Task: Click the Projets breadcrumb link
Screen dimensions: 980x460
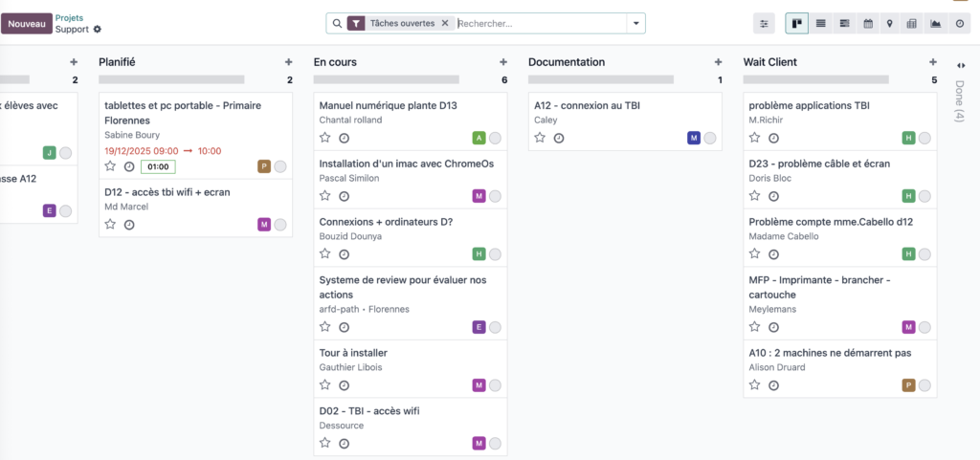Action: pyautogui.click(x=69, y=17)
